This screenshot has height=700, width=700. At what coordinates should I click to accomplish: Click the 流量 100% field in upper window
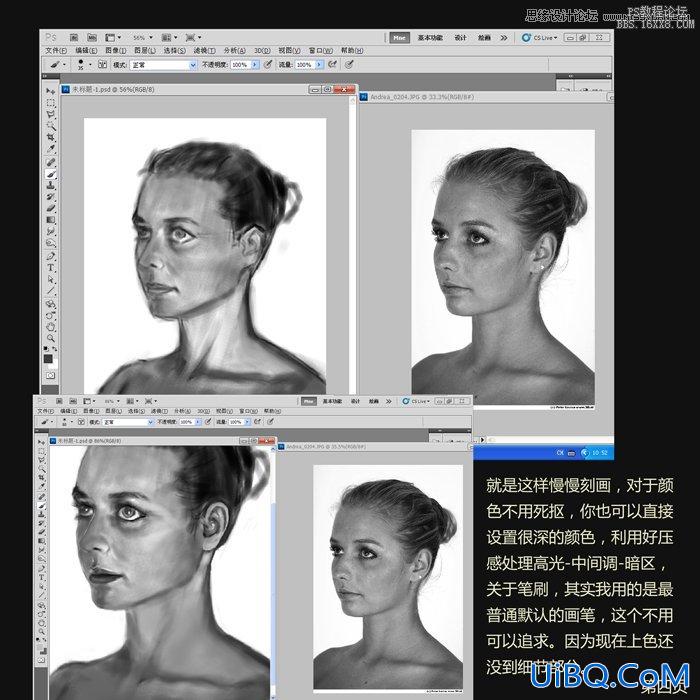pyautogui.click(x=305, y=65)
